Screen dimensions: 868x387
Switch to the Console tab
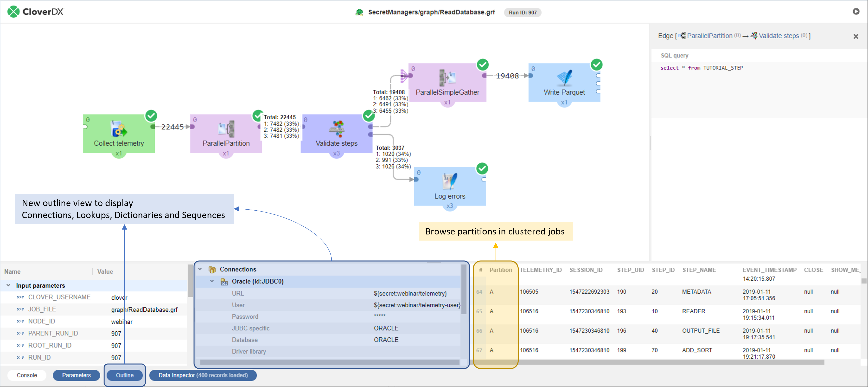[27, 375]
